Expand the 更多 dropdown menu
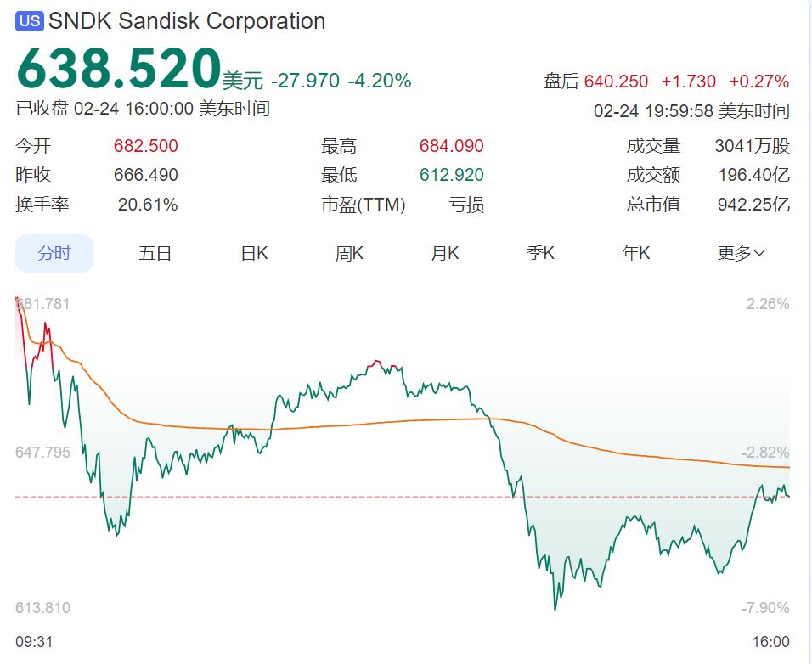 742,253
